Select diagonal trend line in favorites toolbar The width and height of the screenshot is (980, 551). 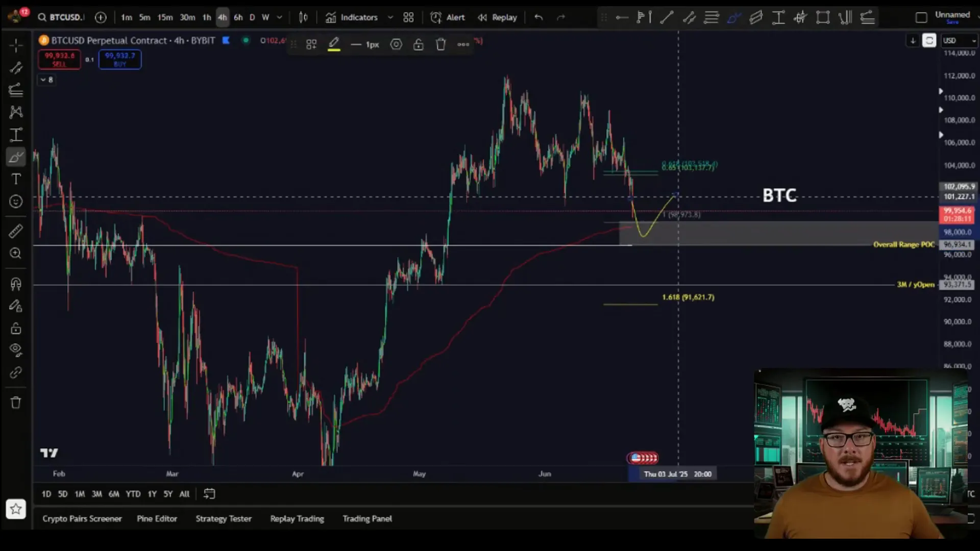(667, 17)
